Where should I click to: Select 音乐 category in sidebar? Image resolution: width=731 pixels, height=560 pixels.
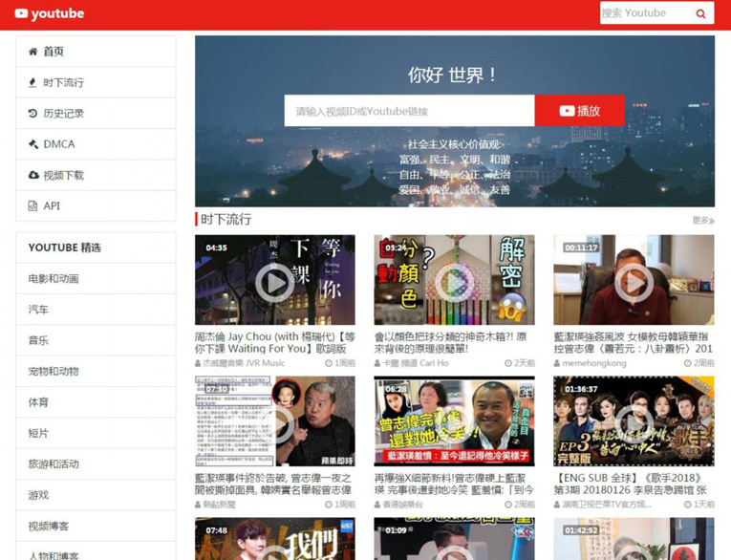tap(38, 340)
